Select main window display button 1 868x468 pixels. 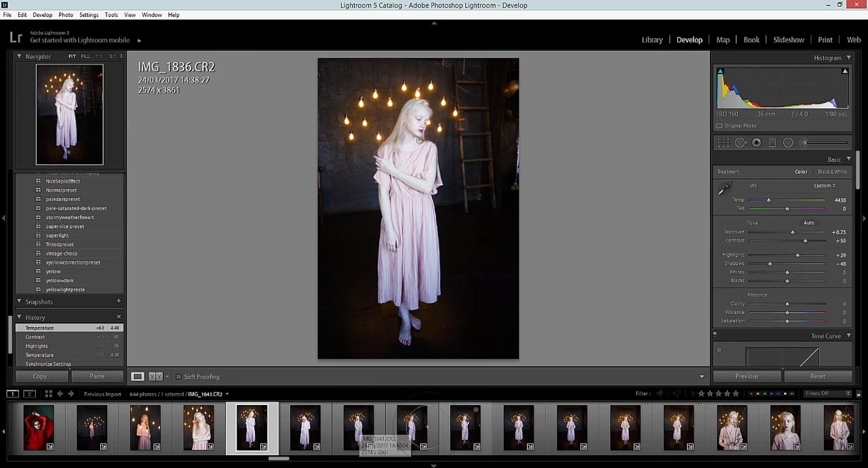12,393
